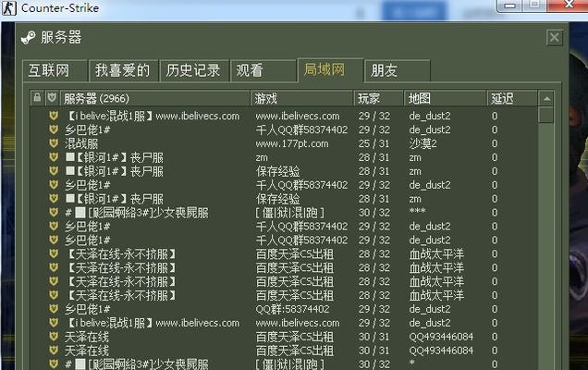This screenshot has height=370, width=588.
Task: Sort list by 延迟 column header
Action: (512, 98)
